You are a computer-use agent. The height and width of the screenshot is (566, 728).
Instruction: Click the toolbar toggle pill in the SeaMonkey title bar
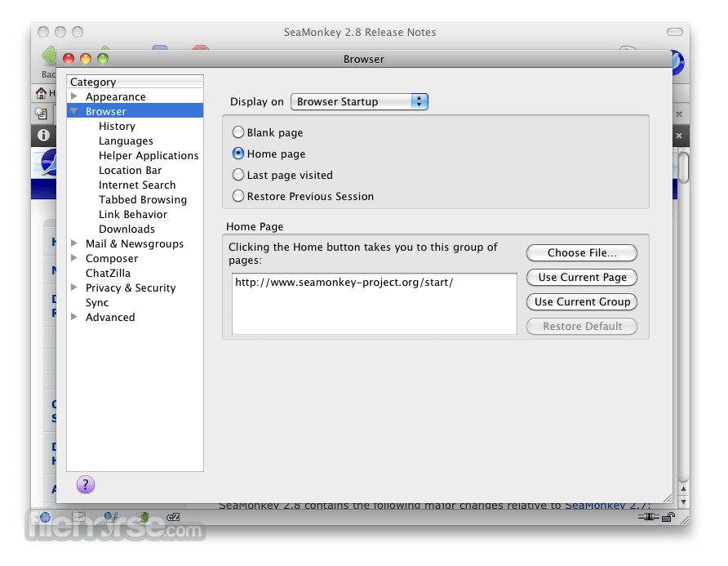click(675, 32)
